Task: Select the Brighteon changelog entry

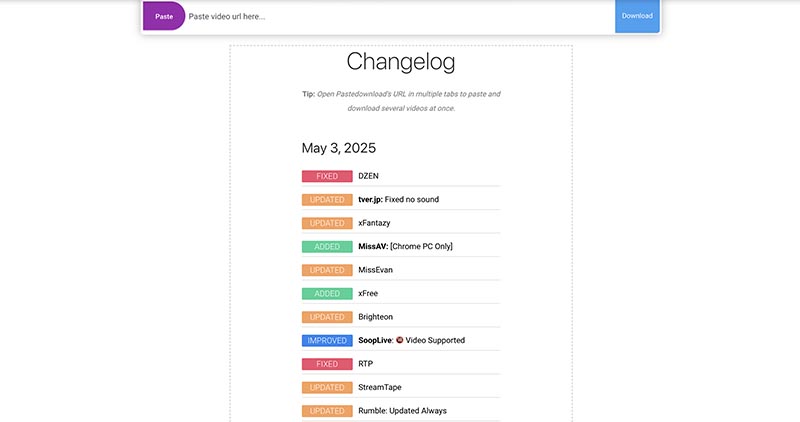Action: click(376, 317)
